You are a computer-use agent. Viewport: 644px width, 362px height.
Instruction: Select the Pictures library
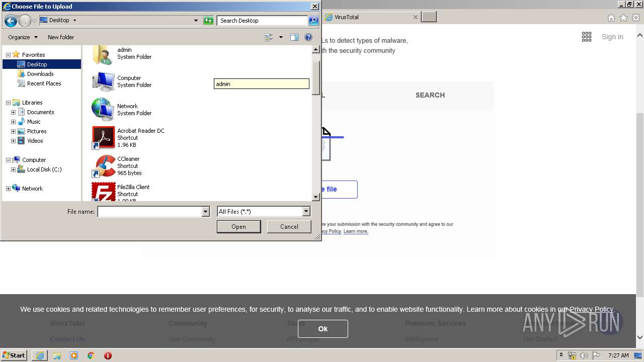36,131
